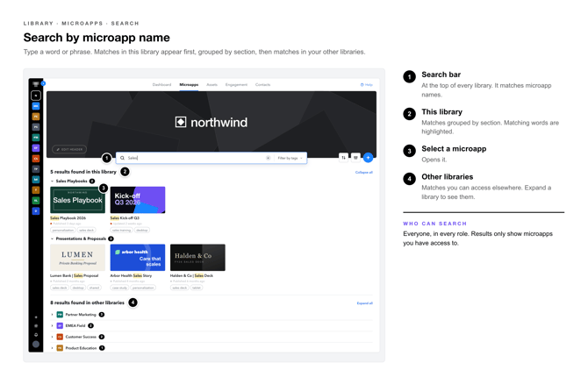Click the shared tag under Lumen Bank proposal
Image resolution: width=588 pixels, height=377 pixels.
tap(94, 288)
